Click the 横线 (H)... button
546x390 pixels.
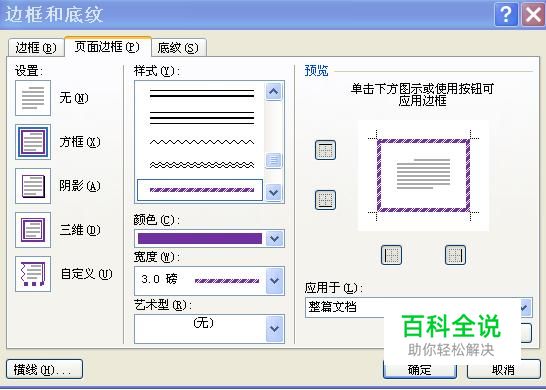[x=45, y=369]
